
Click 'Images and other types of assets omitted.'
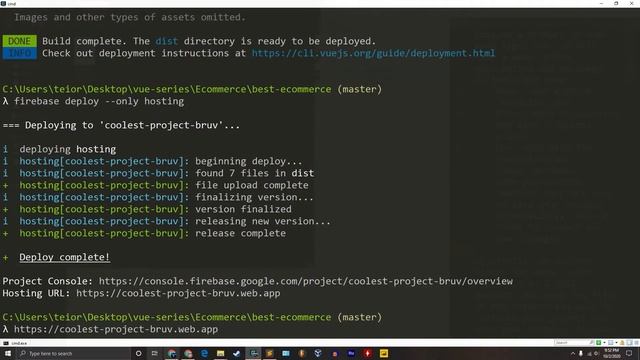130,17
